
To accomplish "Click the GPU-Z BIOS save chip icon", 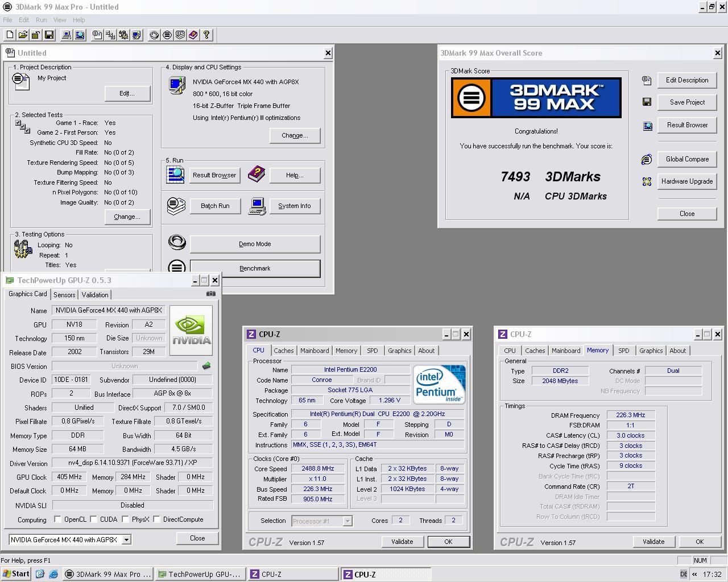I will coord(206,366).
